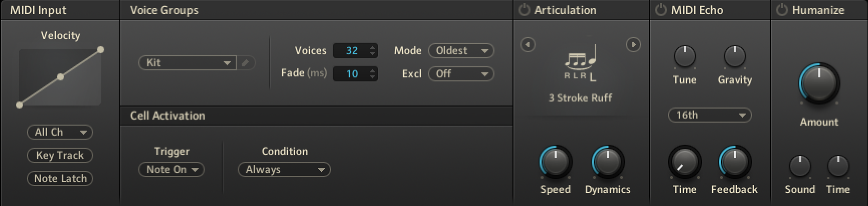Open the 16th echo time dropdown
The height and width of the screenshot is (206, 868).
coord(710,115)
